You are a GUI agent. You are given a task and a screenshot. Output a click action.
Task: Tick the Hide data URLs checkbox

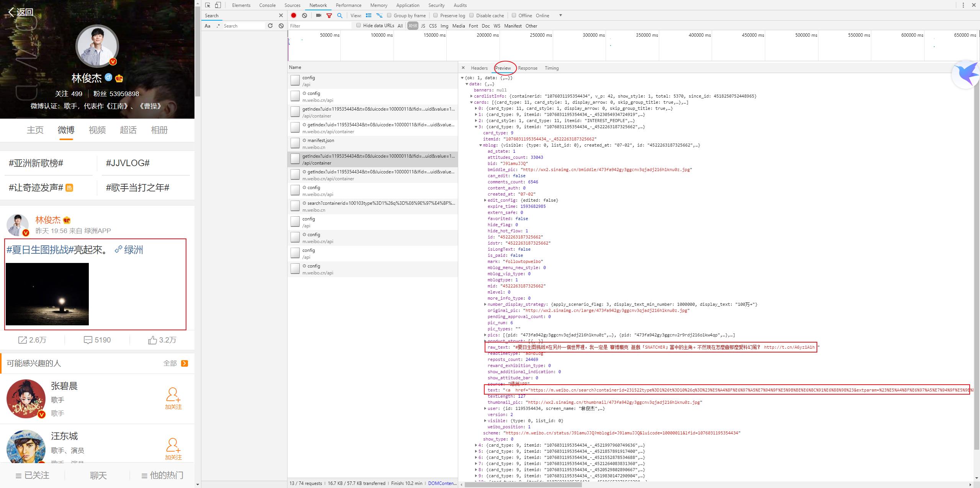tap(359, 25)
